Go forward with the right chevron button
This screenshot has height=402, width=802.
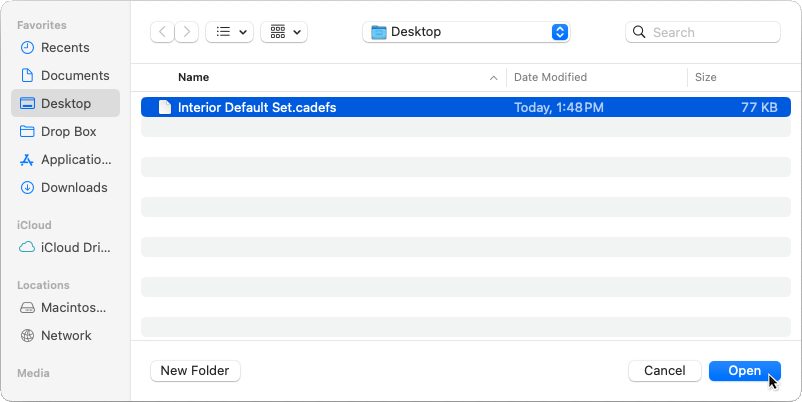pyautogui.click(x=187, y=32)
